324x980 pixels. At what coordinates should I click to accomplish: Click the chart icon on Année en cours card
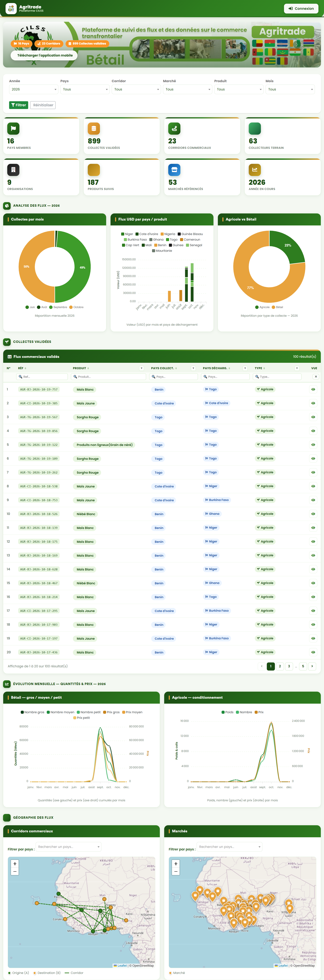click(255, 170)
